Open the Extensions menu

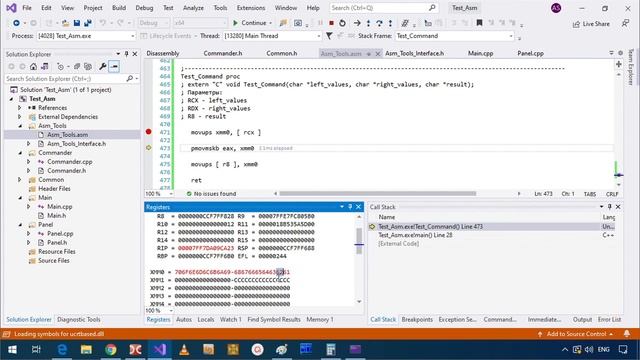tap(251, 8)
